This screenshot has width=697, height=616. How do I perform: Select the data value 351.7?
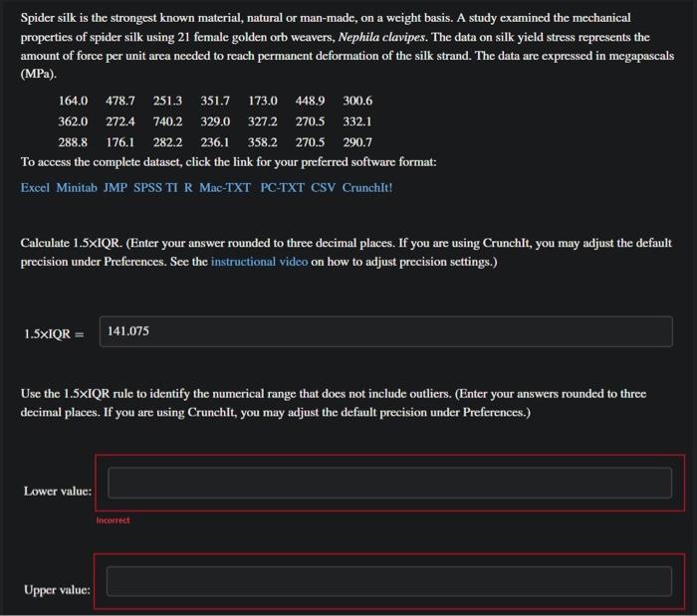215,101
